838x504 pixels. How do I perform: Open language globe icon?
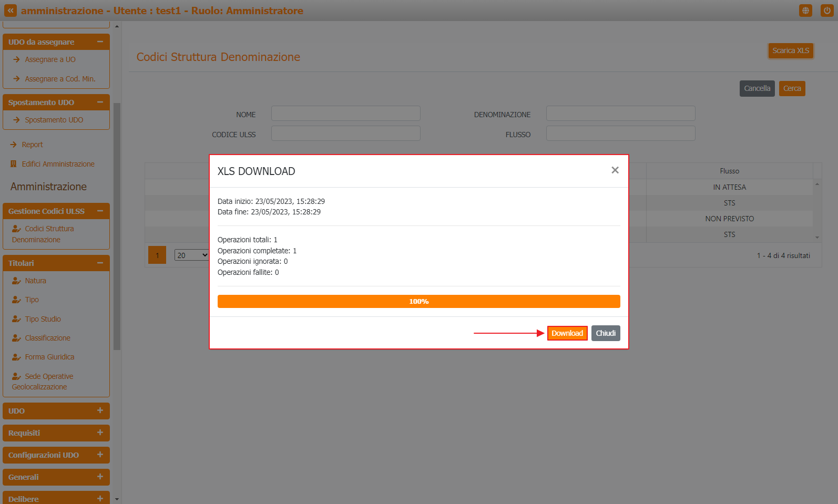pyautogui.click(x=805, y=11)
